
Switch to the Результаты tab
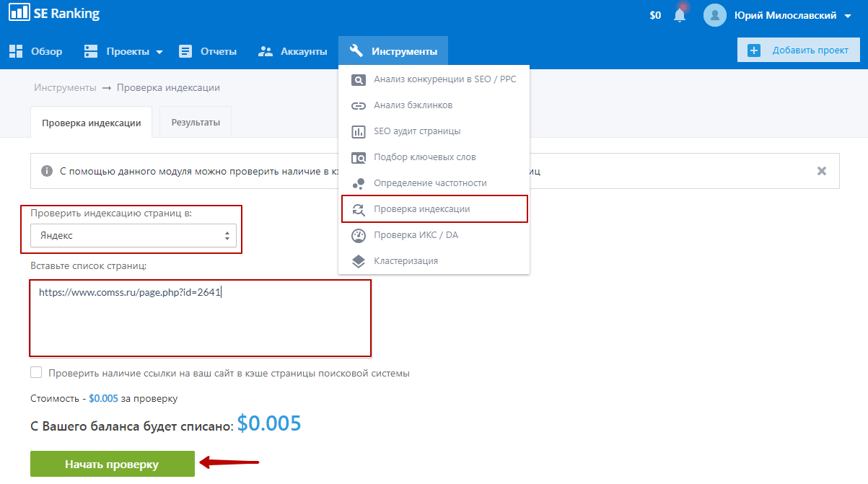tap(196, 122)
